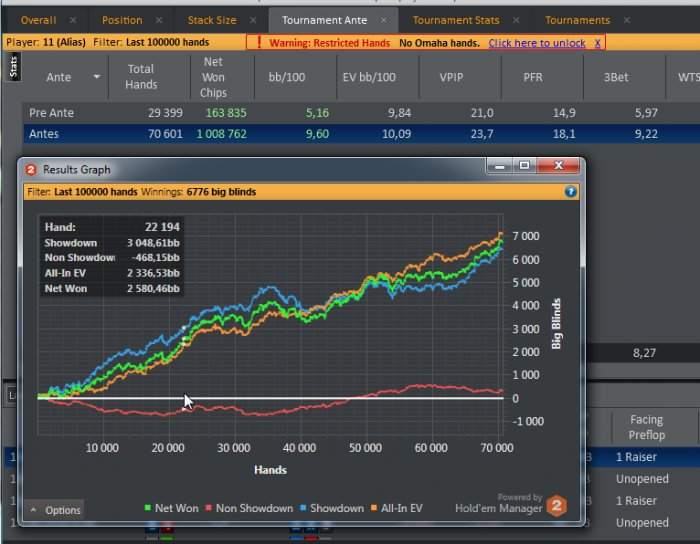700x544 pixels.
Task: Select the Pre Ante row
Action: (x=361, y=113)
